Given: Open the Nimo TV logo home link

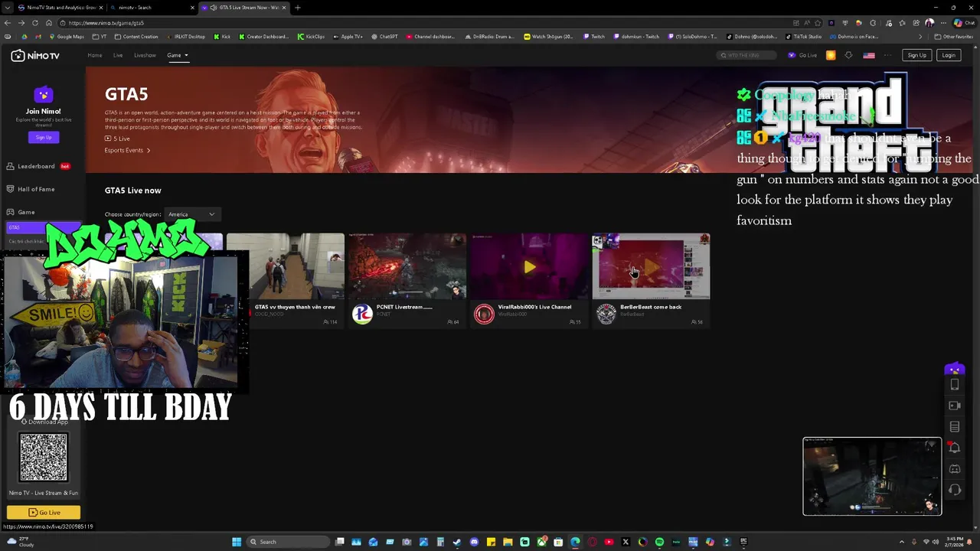Looking at the screenshot, I should tap(35, 56).
